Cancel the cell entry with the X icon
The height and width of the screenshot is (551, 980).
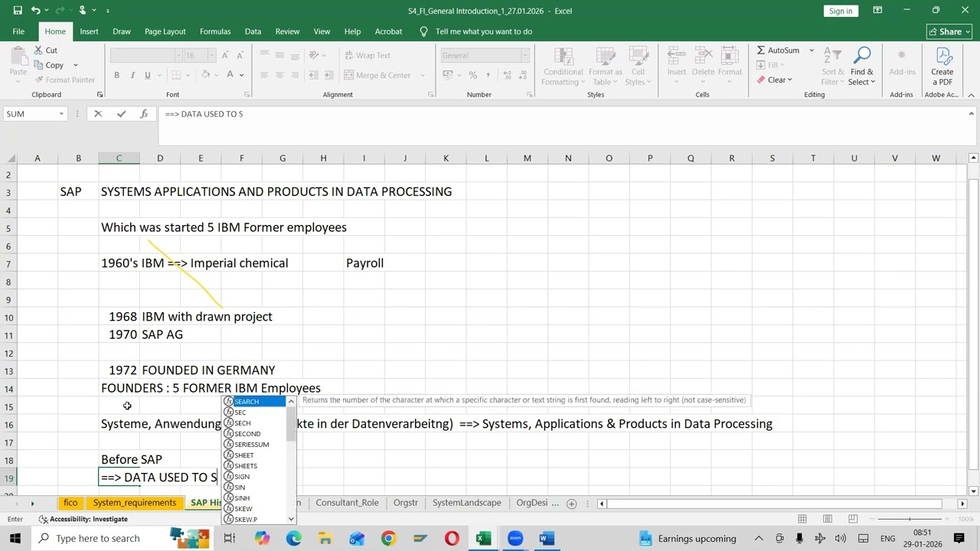98,114
